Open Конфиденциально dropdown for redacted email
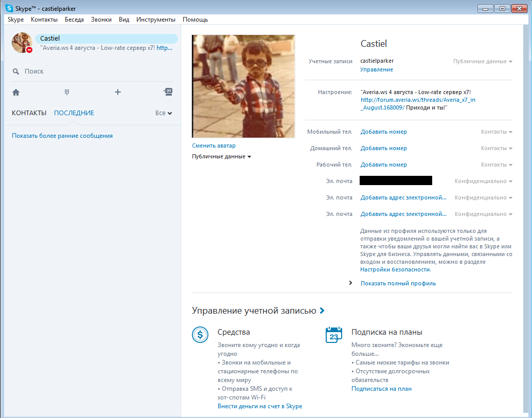This screenshot has width=532, height=418. [x=484, y=181]
